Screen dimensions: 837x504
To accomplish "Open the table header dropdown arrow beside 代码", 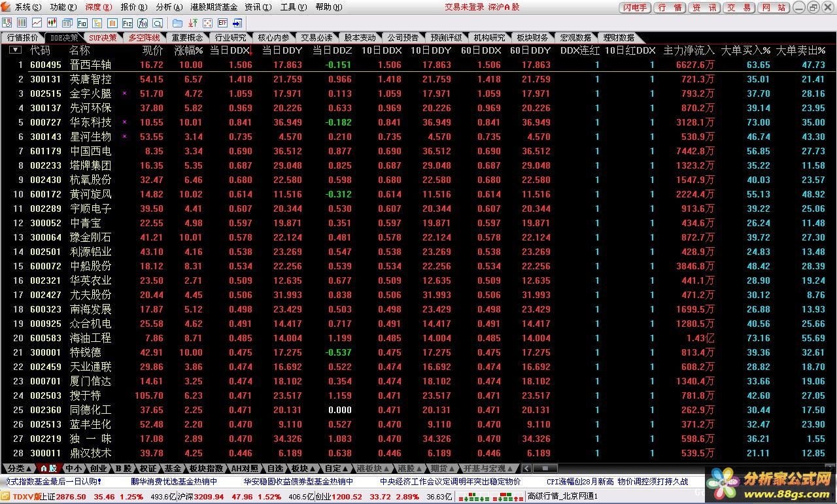I will (x=15, y=50).
